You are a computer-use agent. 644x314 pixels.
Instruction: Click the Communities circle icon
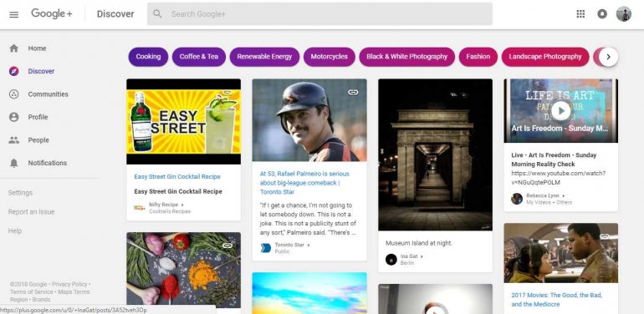click(x=14, y=94)
